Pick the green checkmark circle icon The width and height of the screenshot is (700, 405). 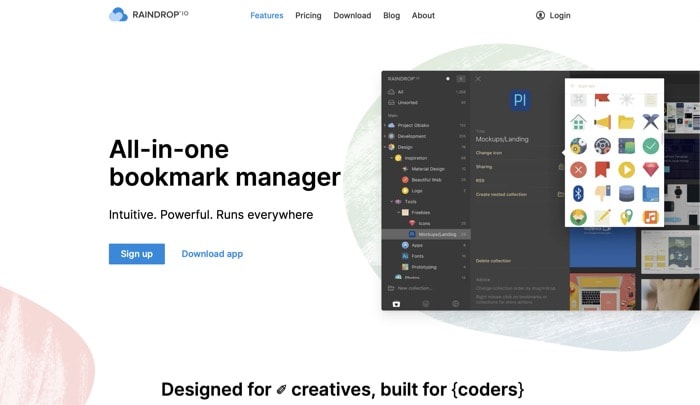click(x=650, y=146)
